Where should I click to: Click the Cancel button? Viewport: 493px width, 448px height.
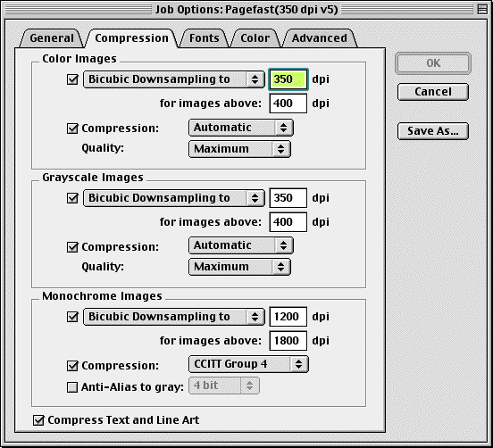433,92
